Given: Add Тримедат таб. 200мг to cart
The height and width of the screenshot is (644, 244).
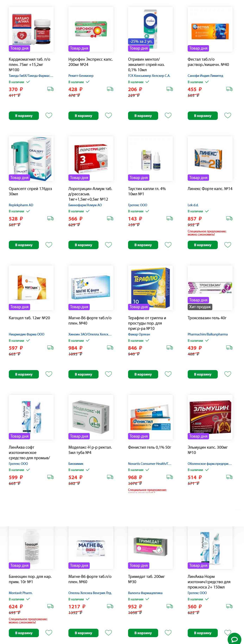Looking at the screenshot, I should (143, 633).
